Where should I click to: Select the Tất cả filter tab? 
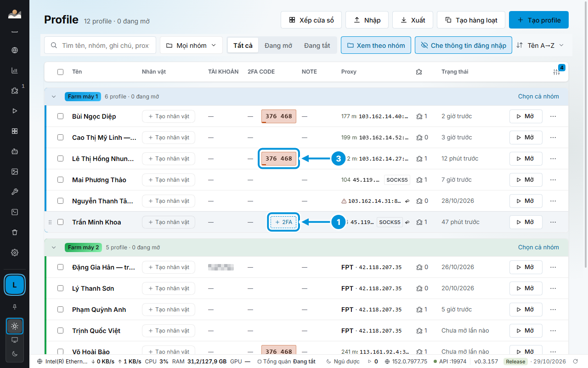243,46
